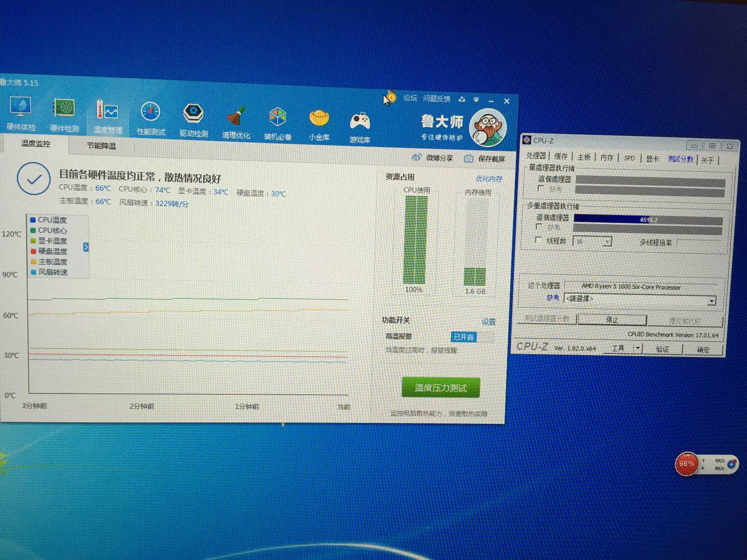Open CPU-Z SPD tab
This screenshot has height=560, width=747.
(x=629, y=158)
